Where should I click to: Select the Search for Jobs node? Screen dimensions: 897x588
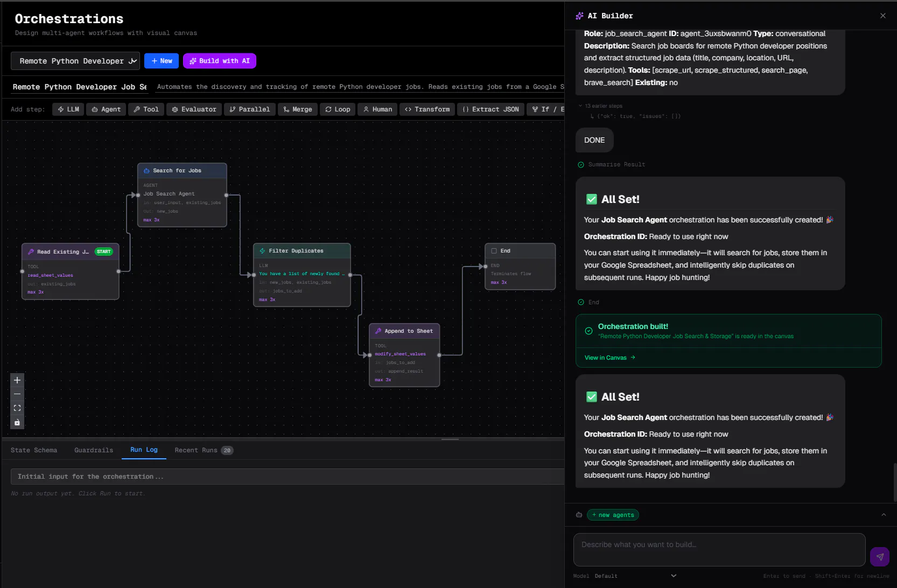182,195
